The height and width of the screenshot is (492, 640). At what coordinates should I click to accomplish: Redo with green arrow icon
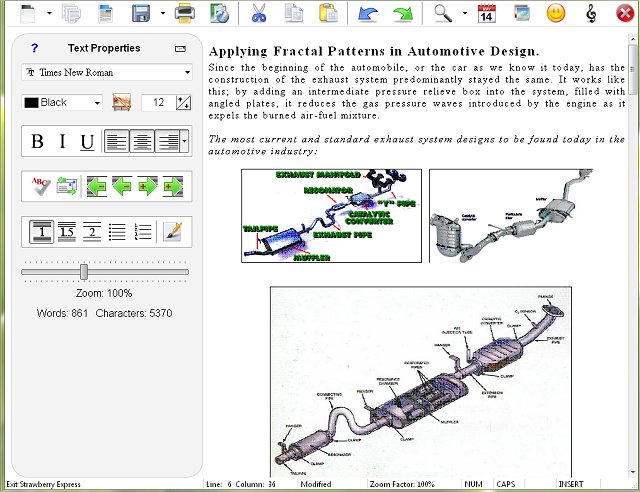click(403, 13)
